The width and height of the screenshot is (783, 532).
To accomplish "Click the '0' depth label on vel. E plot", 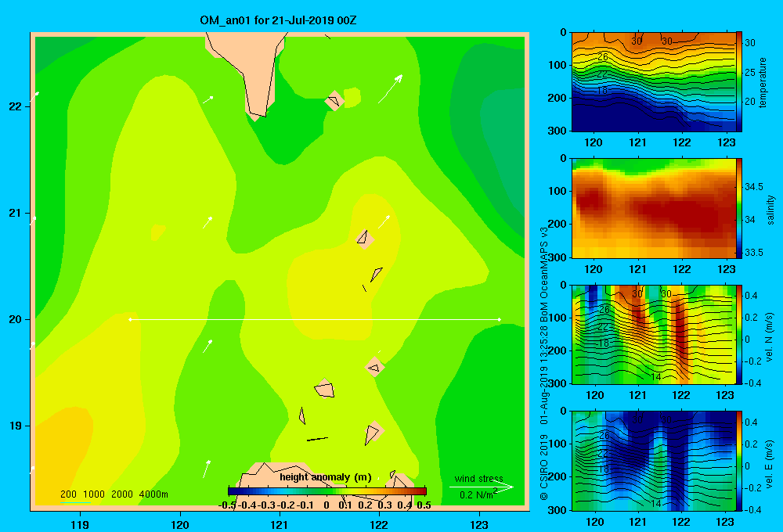I will tap(563, 412).
